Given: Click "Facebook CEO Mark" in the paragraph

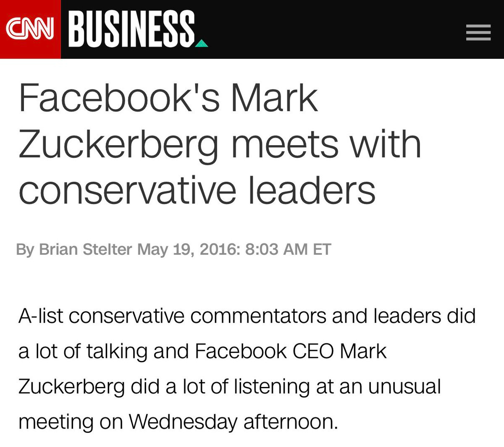Looking at the screenshot, I should pyautogui.click(x=290, y=351).
